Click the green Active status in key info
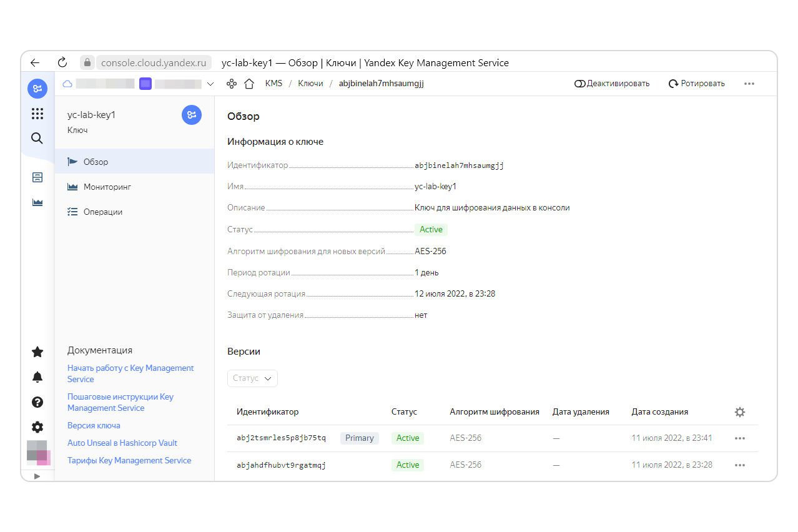Image resolution: width=798 pixels, height=532 pixels. (x=431, y=230)
